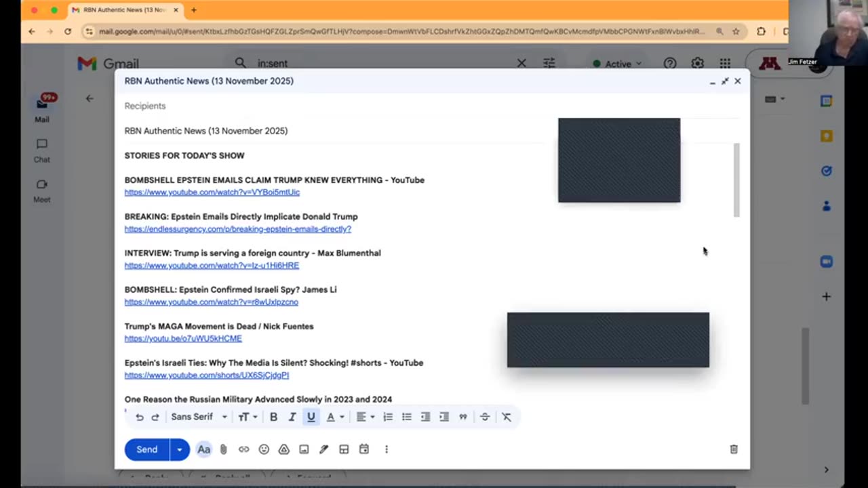Image resolution: width=868 pixels, height=488 pixels.
Task: Insert files using Google Drive
Action: pos(284,449)
